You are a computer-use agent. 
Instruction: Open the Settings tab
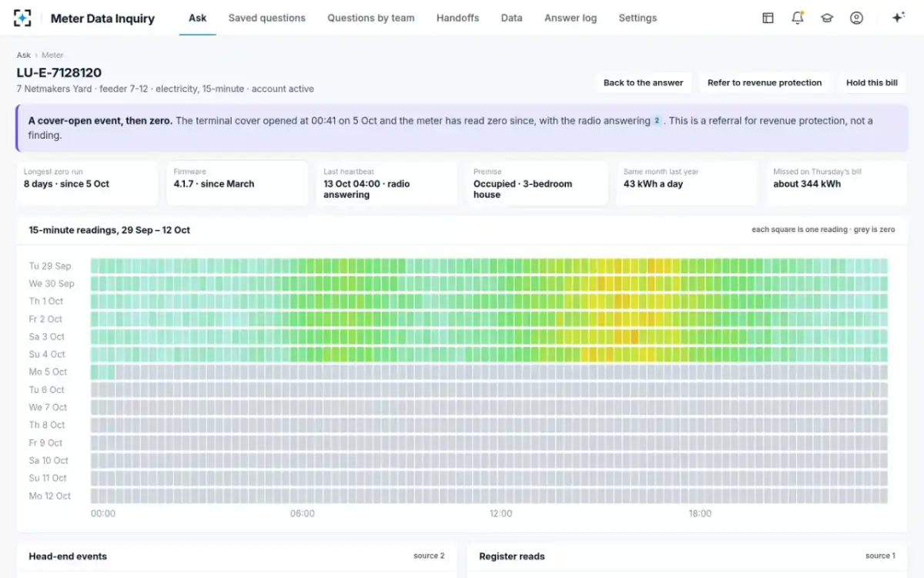coord(638,18)
